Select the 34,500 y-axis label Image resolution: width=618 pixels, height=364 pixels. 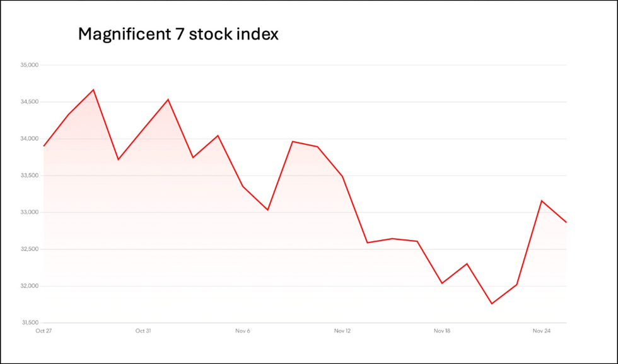30,102
